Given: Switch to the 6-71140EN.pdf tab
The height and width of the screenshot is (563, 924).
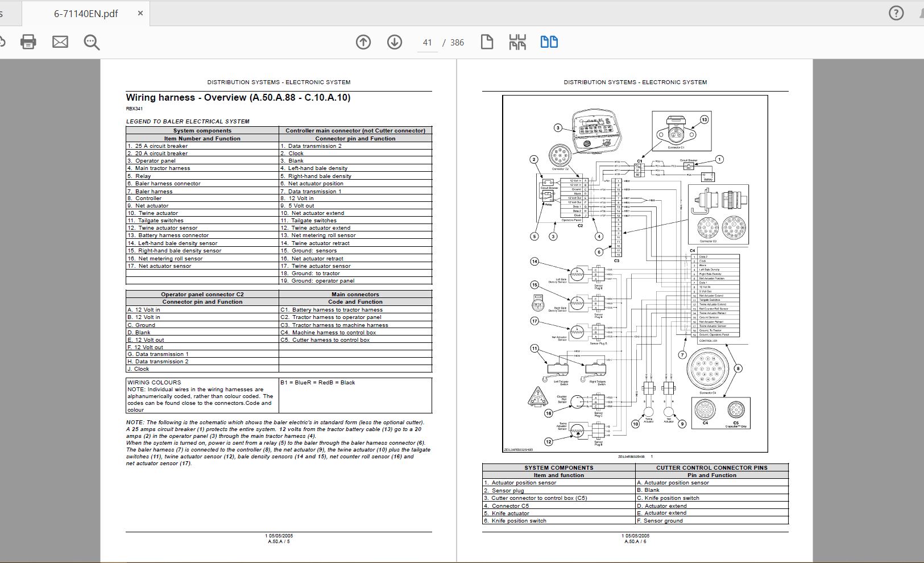Looking at the screenshot, I should click(85, 13).
